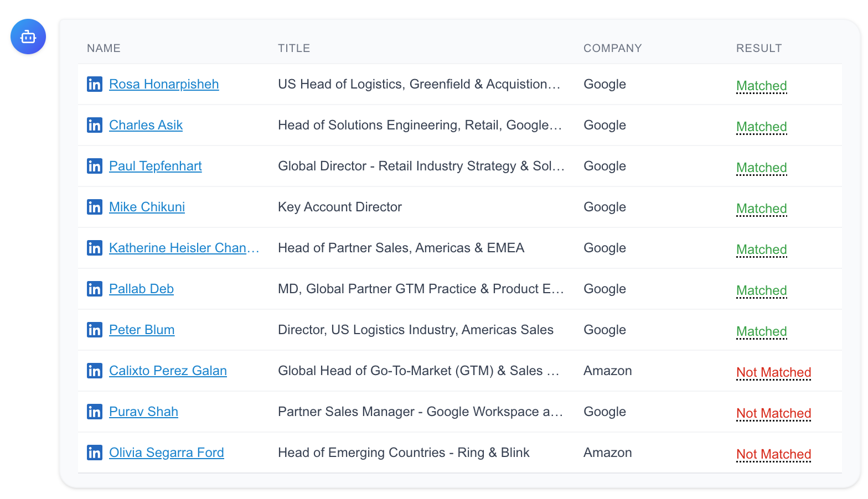
Task: Click the RESULT column header
Action: 759,48
